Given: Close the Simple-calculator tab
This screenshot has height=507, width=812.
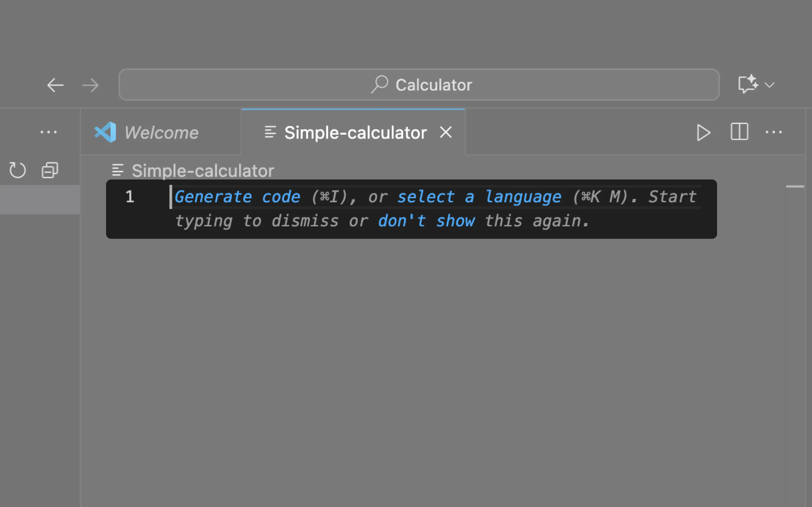Looking at the screenshot, I should tap(446, 132).
